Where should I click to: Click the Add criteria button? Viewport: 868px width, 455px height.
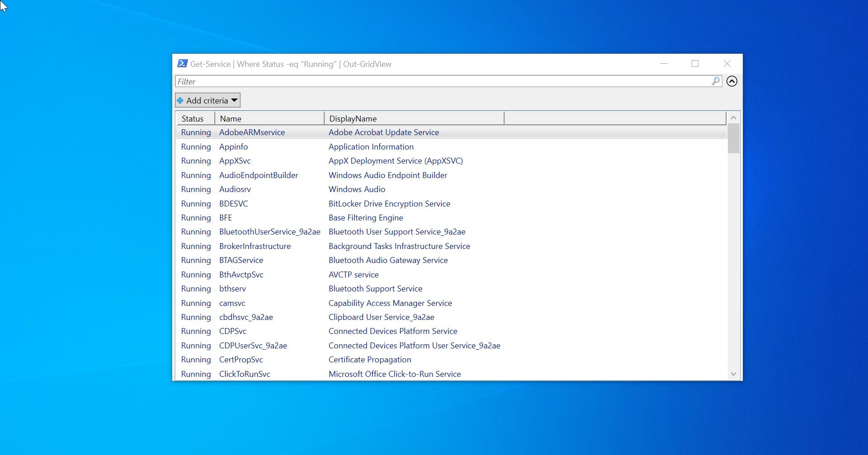pos(207,100)
